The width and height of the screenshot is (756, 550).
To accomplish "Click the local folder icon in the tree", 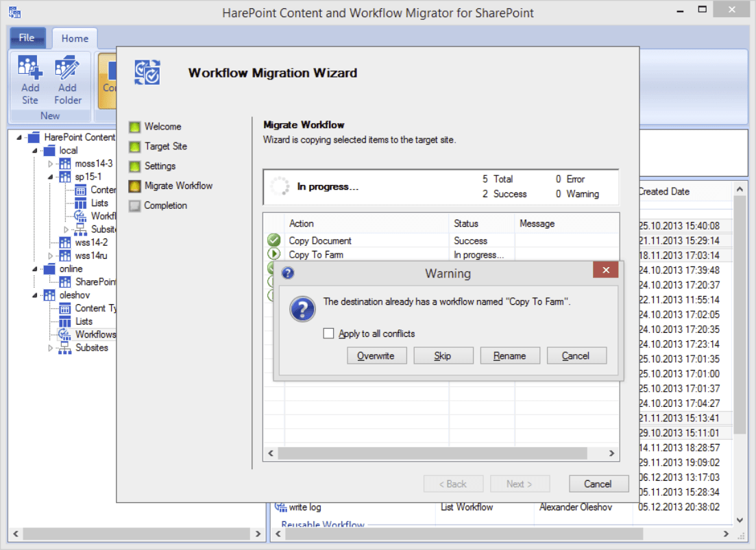I will click(x=49, y=151).
